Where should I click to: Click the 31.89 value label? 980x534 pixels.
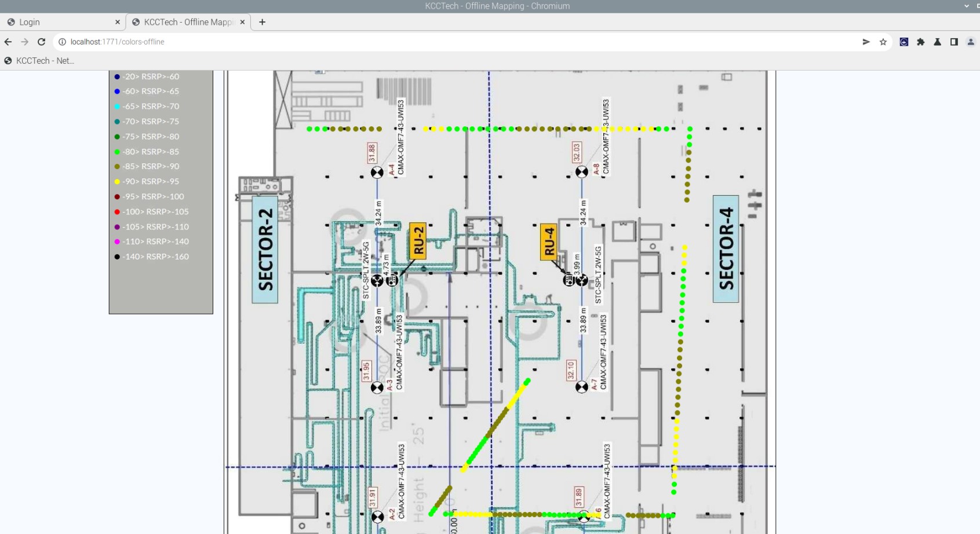coord(578,498)
